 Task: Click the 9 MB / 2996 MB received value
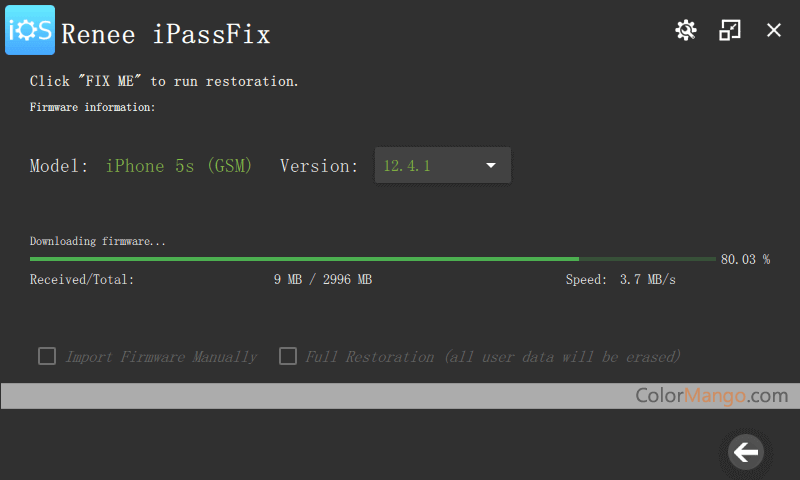click(x=322, y=280)
